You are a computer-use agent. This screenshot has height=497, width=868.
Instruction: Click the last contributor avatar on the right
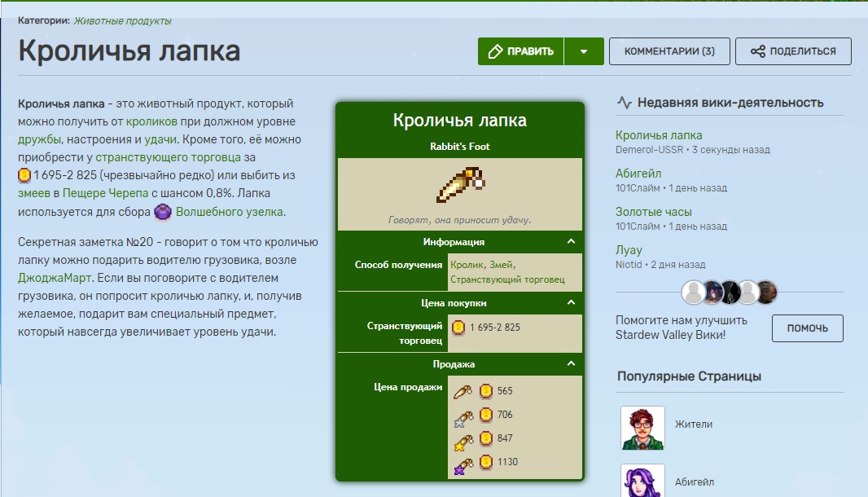pos(766,292)
